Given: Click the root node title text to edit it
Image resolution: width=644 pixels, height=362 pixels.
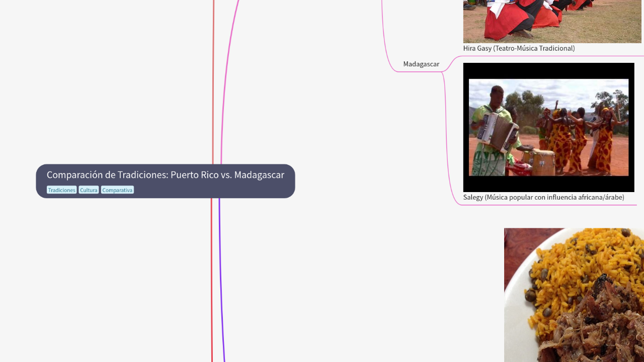Looking at the screenshot, I should (165, 175).
